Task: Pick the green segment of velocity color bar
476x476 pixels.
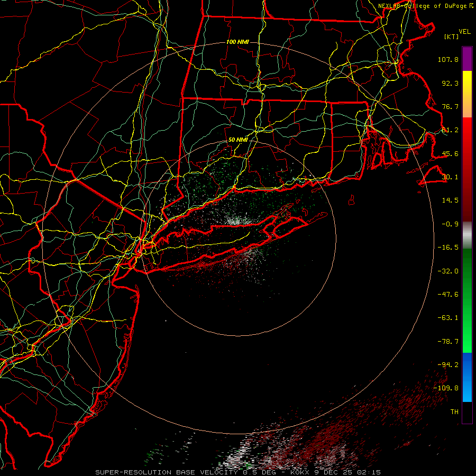Action: coord(467,300)
